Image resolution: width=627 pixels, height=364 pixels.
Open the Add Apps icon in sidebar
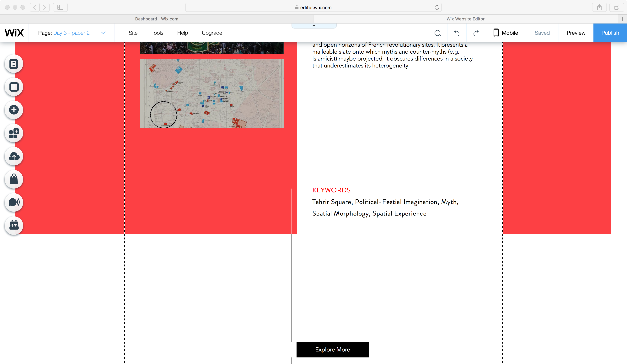tap(14, 133)
